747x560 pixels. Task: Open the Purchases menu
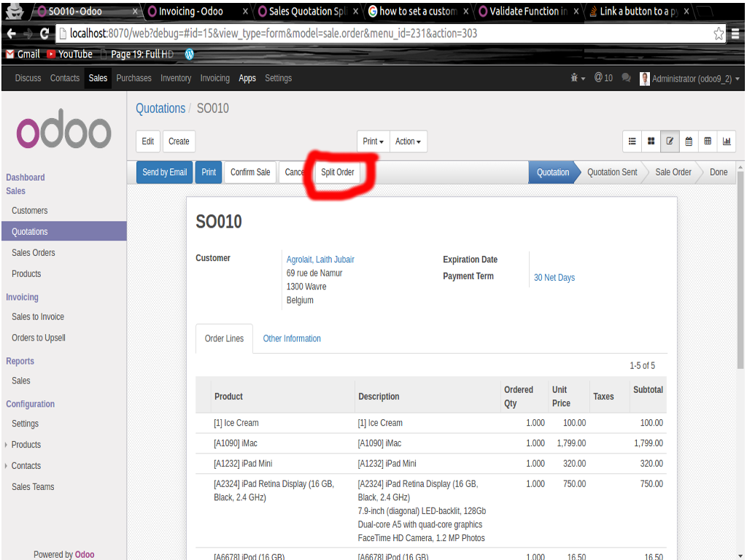click(134, 78)
